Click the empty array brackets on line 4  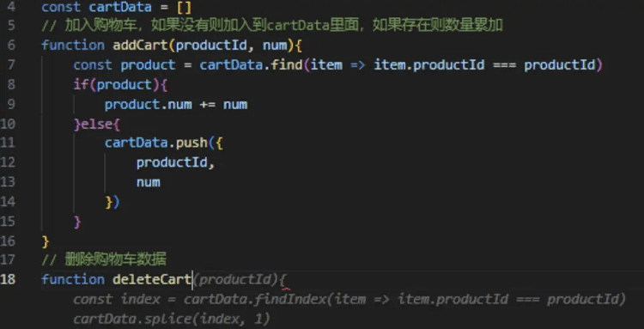pyautogui.click(x=184, y=7)
